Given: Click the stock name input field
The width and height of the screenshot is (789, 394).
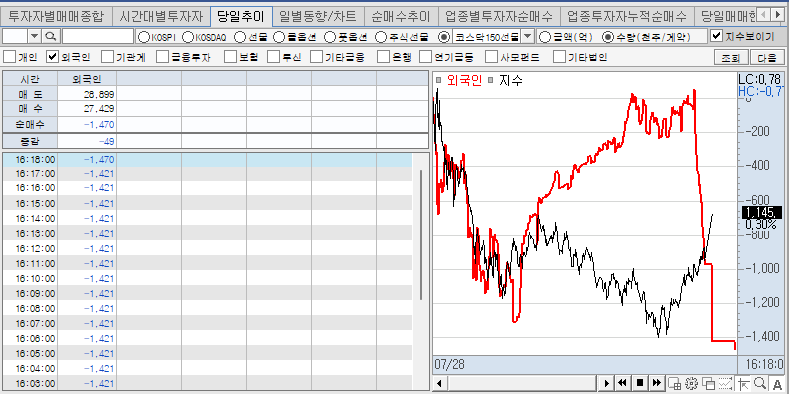Looking at the screenshot, I should pos(98,36).
